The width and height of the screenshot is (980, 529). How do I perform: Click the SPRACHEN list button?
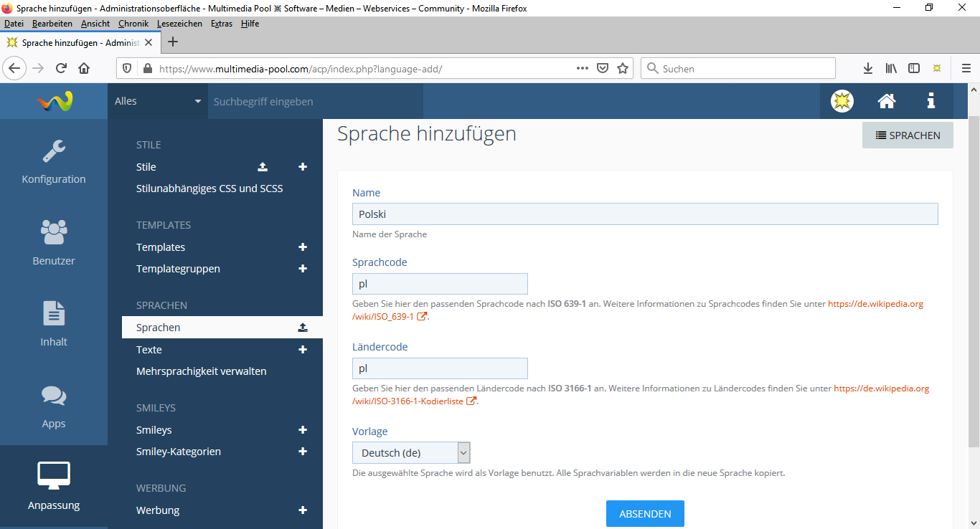coord(908,135)
